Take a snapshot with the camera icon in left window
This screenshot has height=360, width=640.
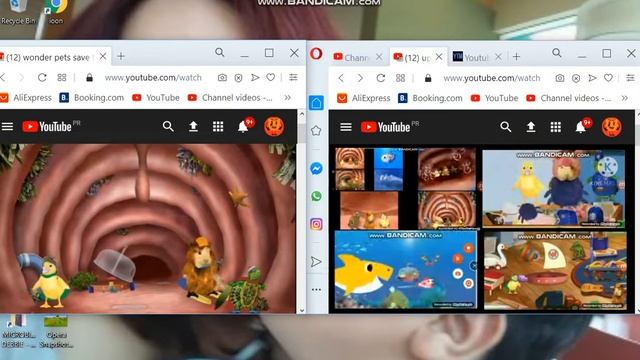tap(222, 78)
